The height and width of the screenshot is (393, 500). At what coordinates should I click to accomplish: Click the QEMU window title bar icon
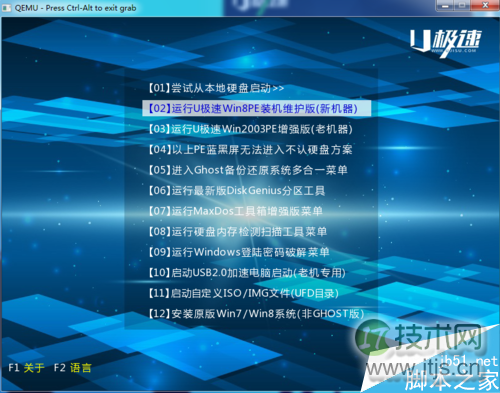7,8
